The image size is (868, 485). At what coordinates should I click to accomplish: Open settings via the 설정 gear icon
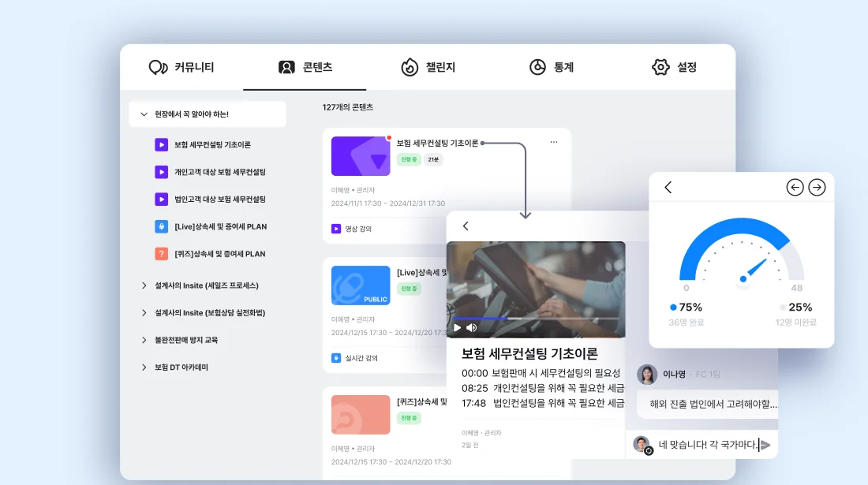660,67
